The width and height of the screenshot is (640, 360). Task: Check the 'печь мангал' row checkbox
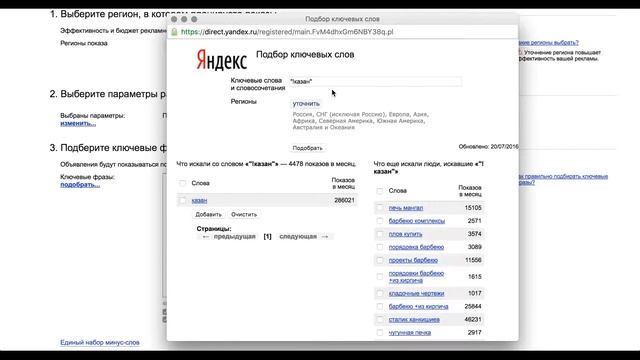(380, 208)
